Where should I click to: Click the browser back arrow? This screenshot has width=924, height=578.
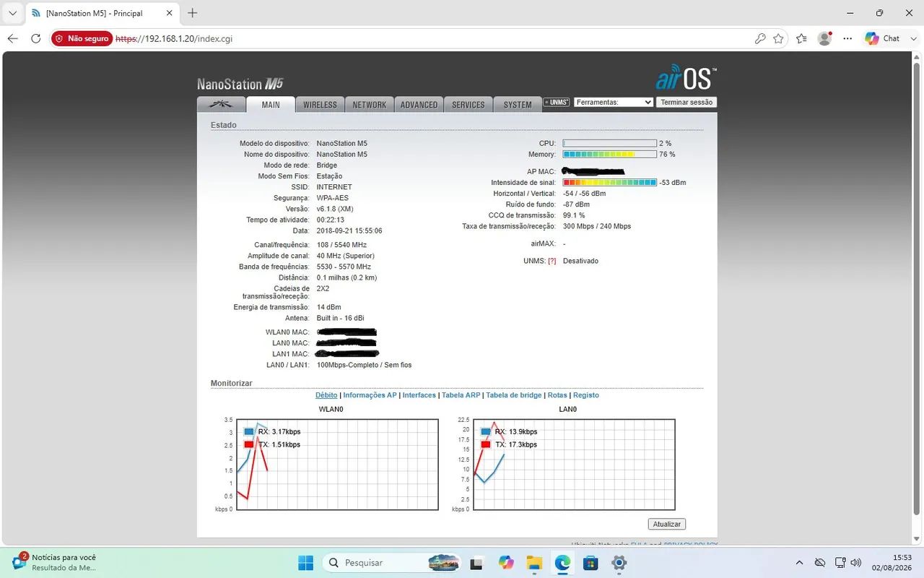pyautogui.click(x=13, y=38)
